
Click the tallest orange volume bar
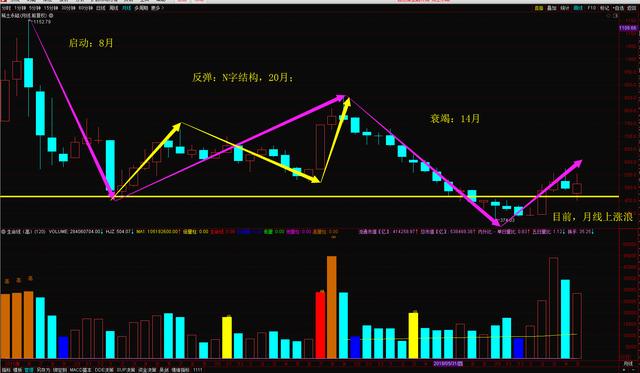pyautogui.click(x=332, y=307)
